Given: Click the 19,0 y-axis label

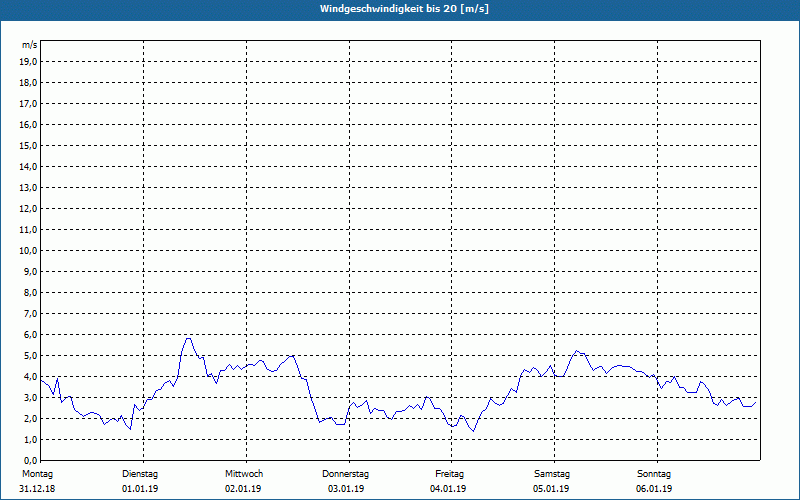Looking at the screenshot, I should tap(28, 62).
